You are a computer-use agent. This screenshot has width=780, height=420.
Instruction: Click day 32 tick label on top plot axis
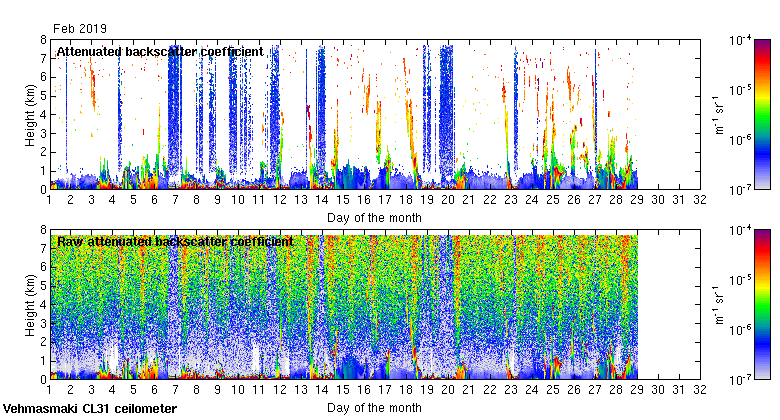click(700, 200)
